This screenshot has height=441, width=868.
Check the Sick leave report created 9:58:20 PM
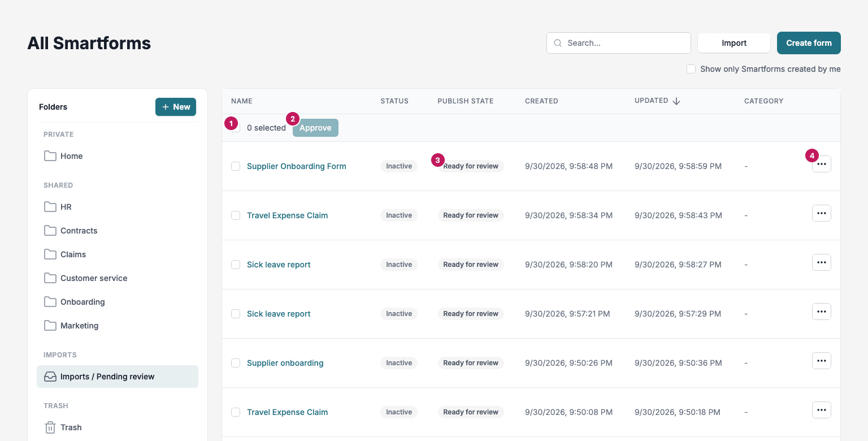click(x=236, y=265)
